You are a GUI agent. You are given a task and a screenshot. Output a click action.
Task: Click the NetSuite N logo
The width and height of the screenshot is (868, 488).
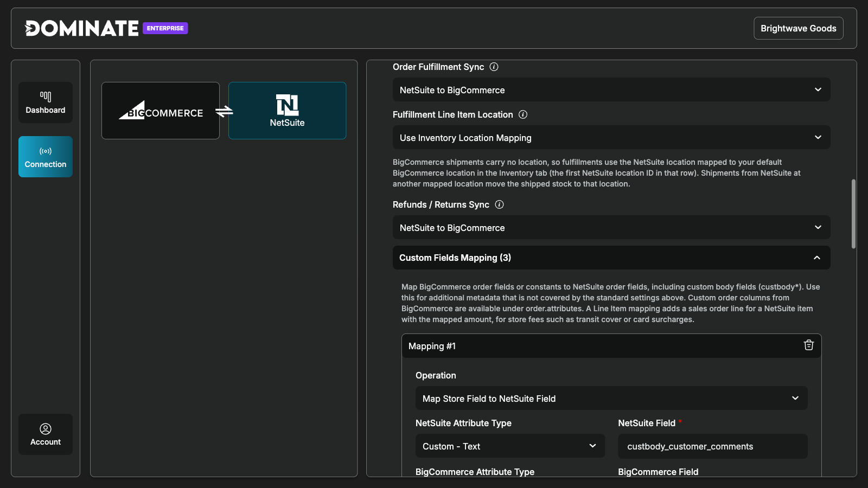point(288,105)
